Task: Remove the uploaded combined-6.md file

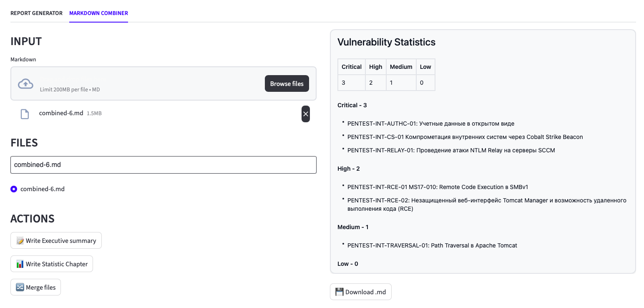Action: click(306, 114)
